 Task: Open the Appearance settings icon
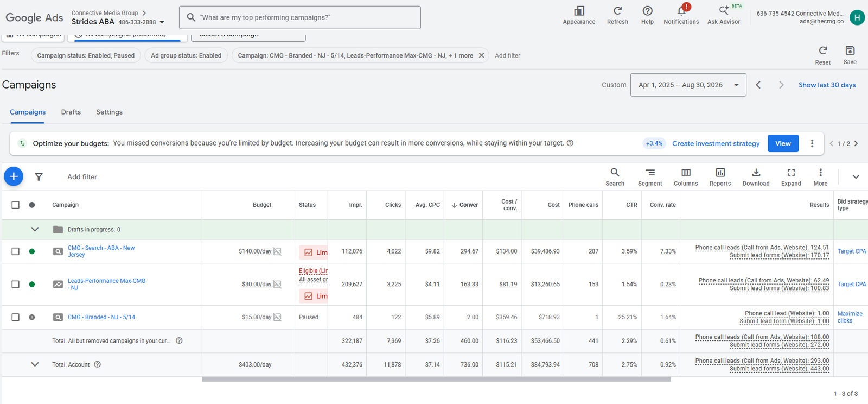[x=579, y=11]
